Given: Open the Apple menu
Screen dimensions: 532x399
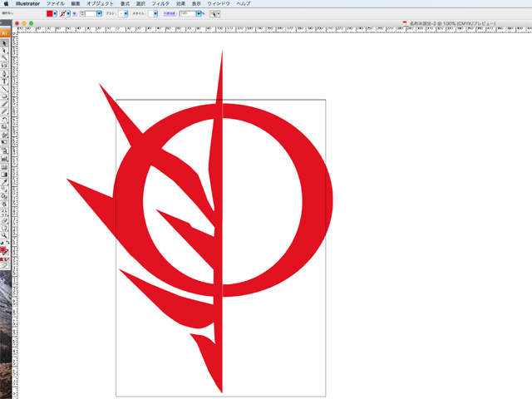Looking at the screenshot, I should click(6, 3).
